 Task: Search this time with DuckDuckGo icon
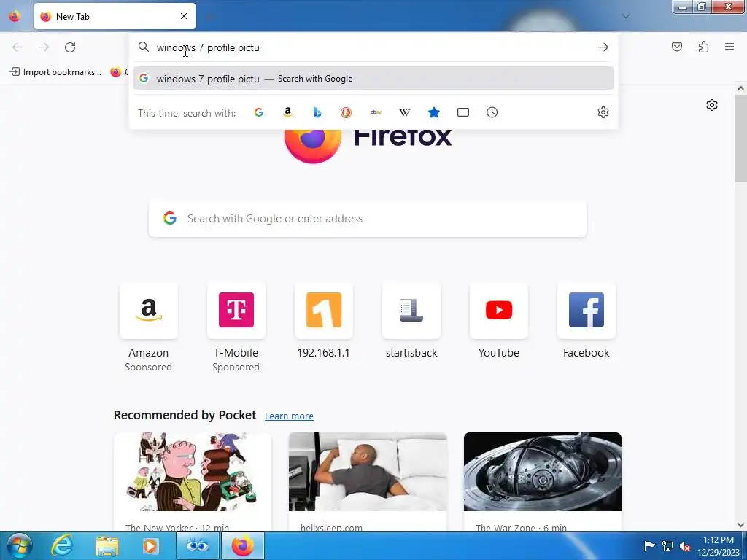(x=346, y=112)
